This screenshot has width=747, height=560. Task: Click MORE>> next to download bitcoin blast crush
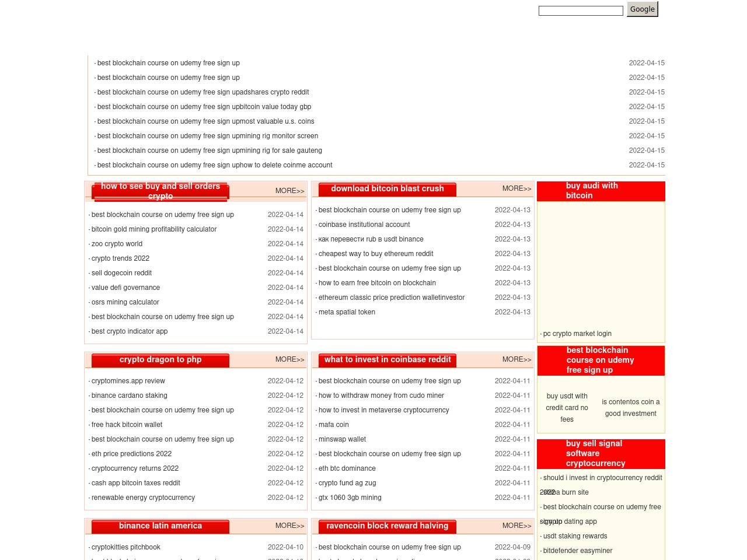pos(516,188)
